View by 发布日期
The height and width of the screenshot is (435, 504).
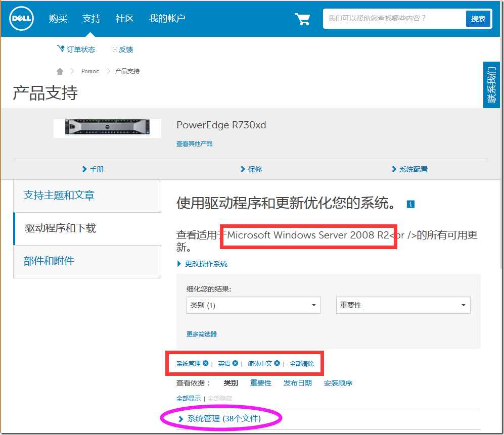[x=297, y=383]
